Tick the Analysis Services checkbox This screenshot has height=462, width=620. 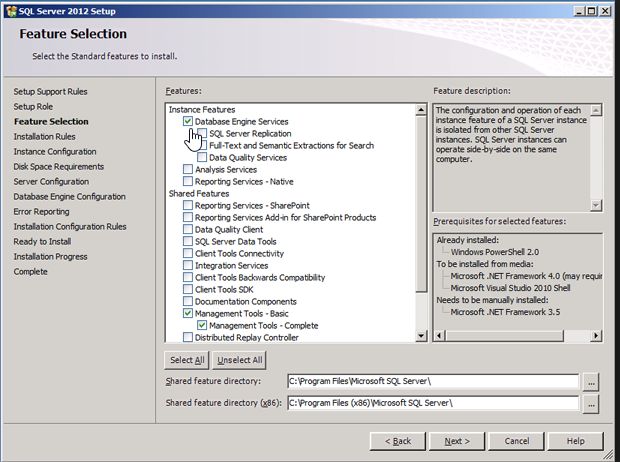(x=188, y=169)
